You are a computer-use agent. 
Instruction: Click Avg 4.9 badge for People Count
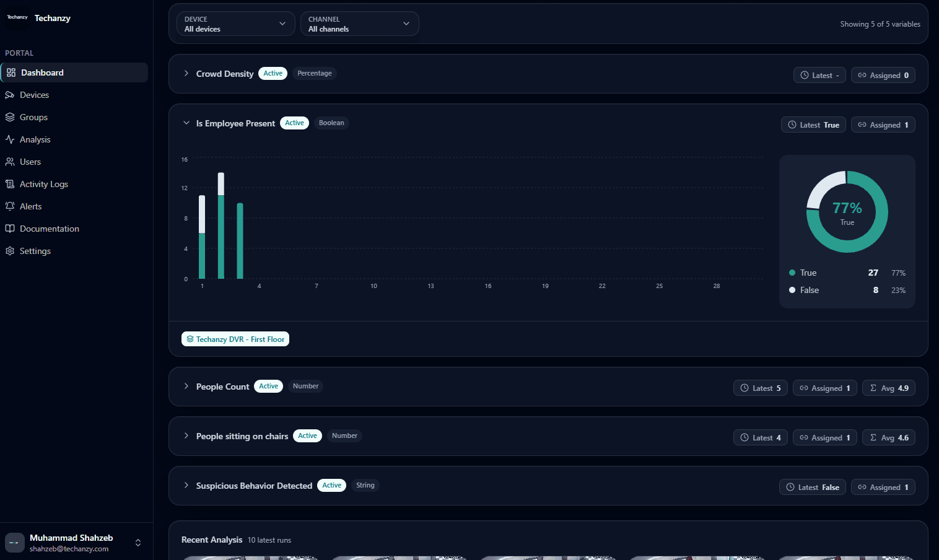tap(889, 388)
